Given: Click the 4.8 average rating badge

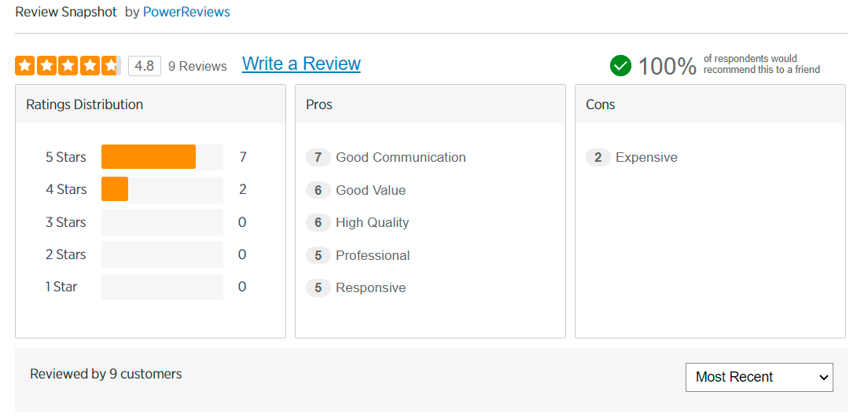Looking at the screenshot, I should click(x=144, y=66).
